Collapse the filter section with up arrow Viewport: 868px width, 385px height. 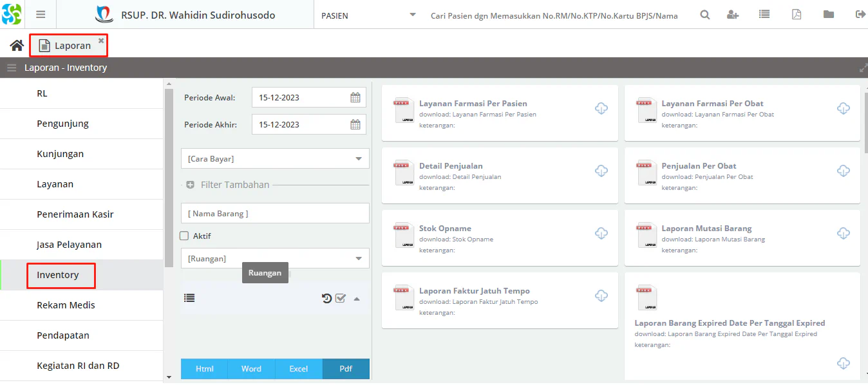pyautogui.click(x=357, y=299)
